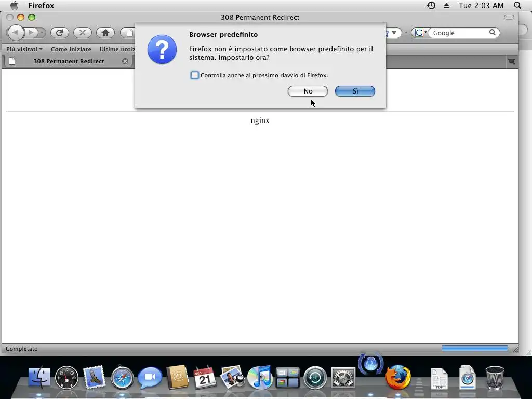Open Spaces from the dock
Image resolution: width=532 pixels, height=399 pixels.
coord(287,378)
